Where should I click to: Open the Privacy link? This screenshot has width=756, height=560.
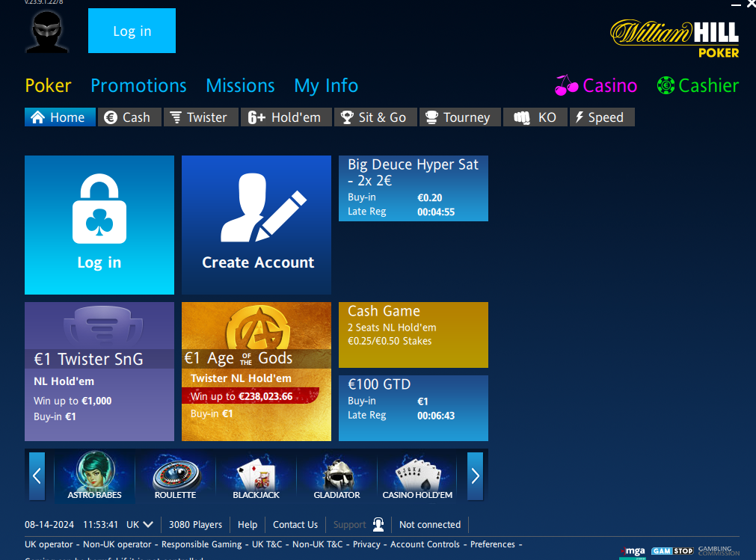pos(366,544)
